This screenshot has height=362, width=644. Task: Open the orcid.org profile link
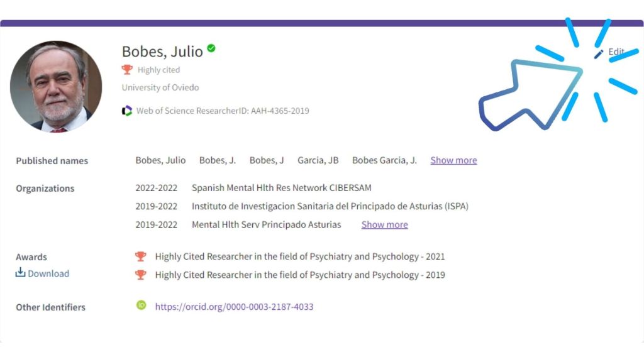tap(234, 307)
